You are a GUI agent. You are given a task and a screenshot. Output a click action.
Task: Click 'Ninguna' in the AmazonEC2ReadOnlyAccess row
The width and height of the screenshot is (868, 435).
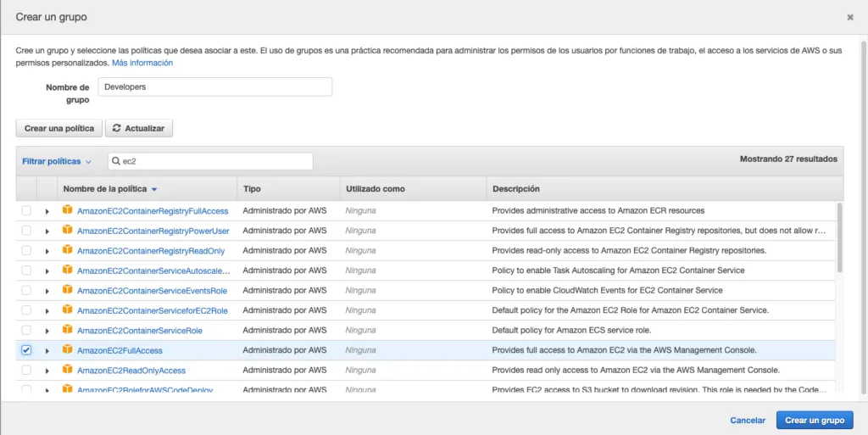(361, 371)
